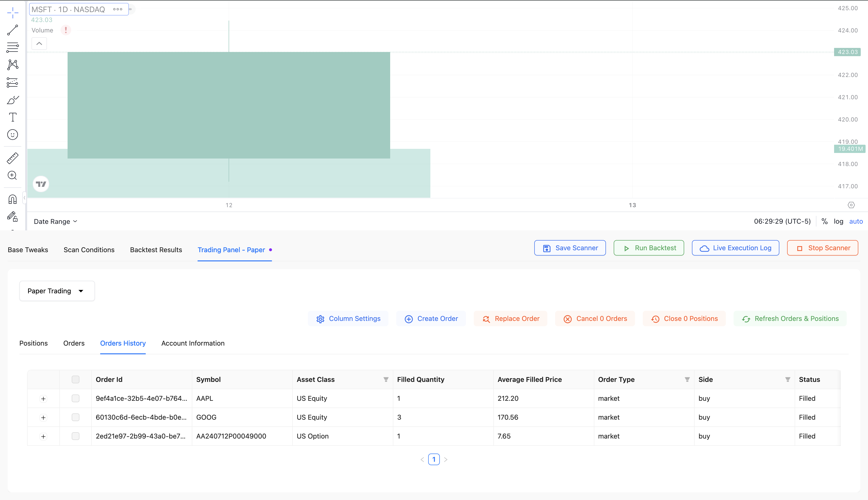Screen dimensions: 868x500
Task: Refresh Orders & Positions
Action: click(x=790, y=319)
